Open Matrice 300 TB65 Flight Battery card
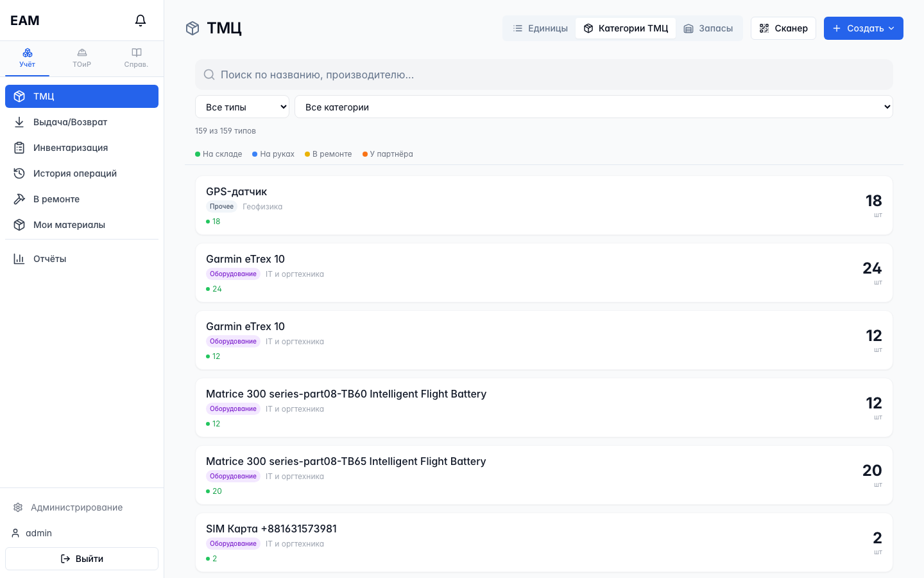Screen dimensions: 924x578 [544, 475]
